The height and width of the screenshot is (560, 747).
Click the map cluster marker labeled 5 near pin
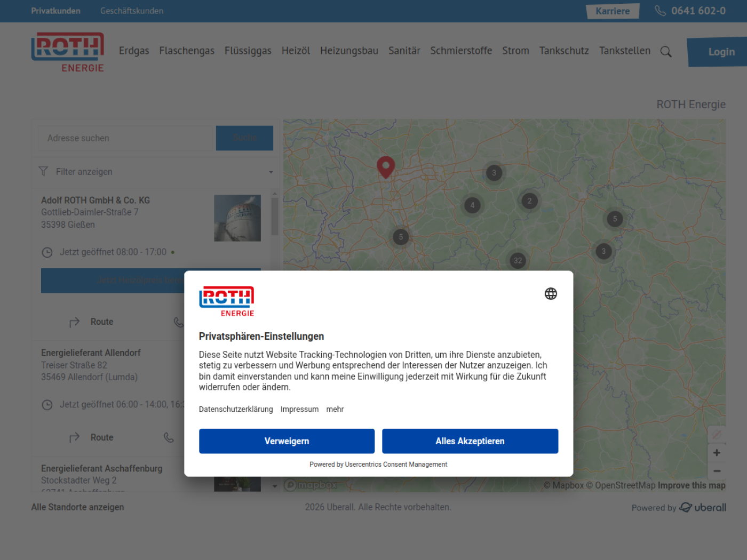(401, 237)
